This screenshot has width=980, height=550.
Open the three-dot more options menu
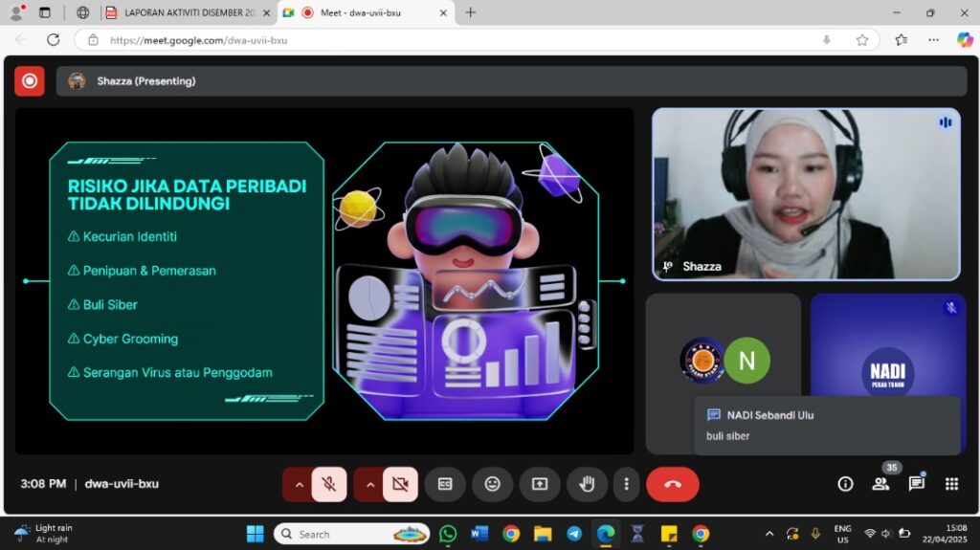(627, 484)
